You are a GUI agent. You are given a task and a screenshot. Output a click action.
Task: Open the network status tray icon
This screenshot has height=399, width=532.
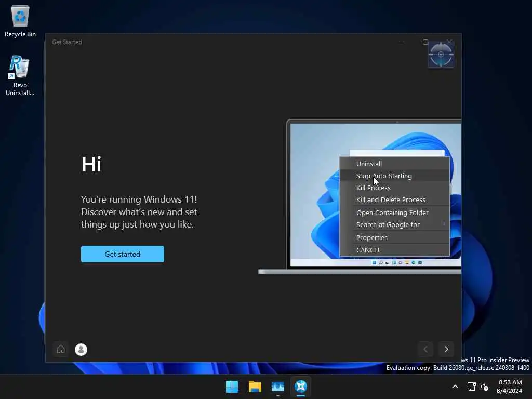pos(471,387)
